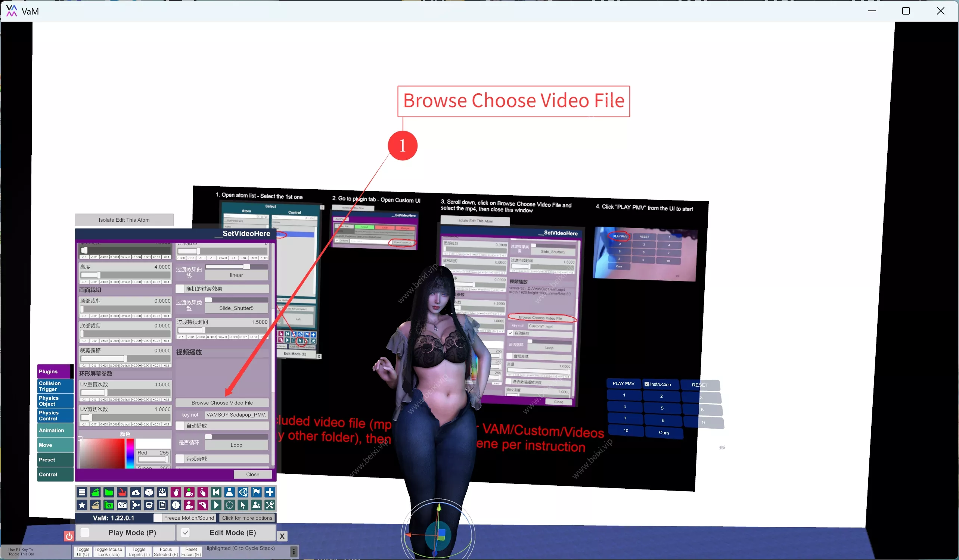Open the Plugins tab
Image resolution: width=959 pixels, height=560 pixels.
55,371
